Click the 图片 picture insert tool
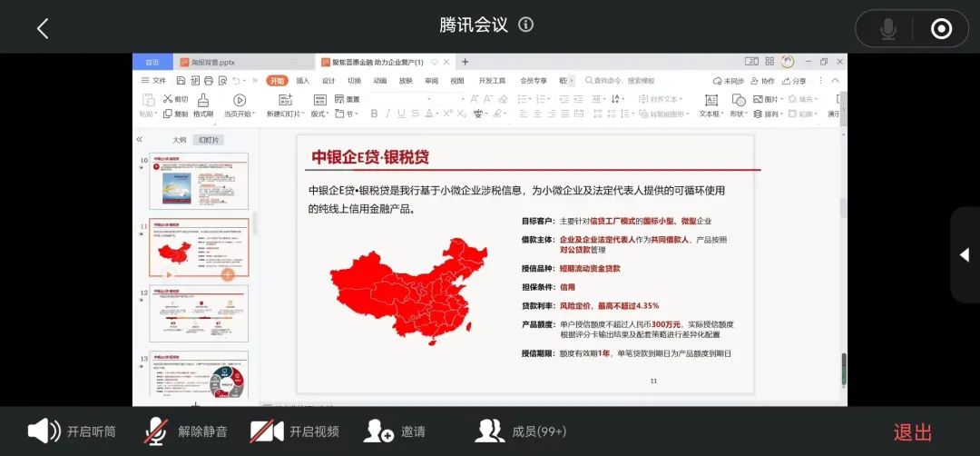 pos(768,99)
